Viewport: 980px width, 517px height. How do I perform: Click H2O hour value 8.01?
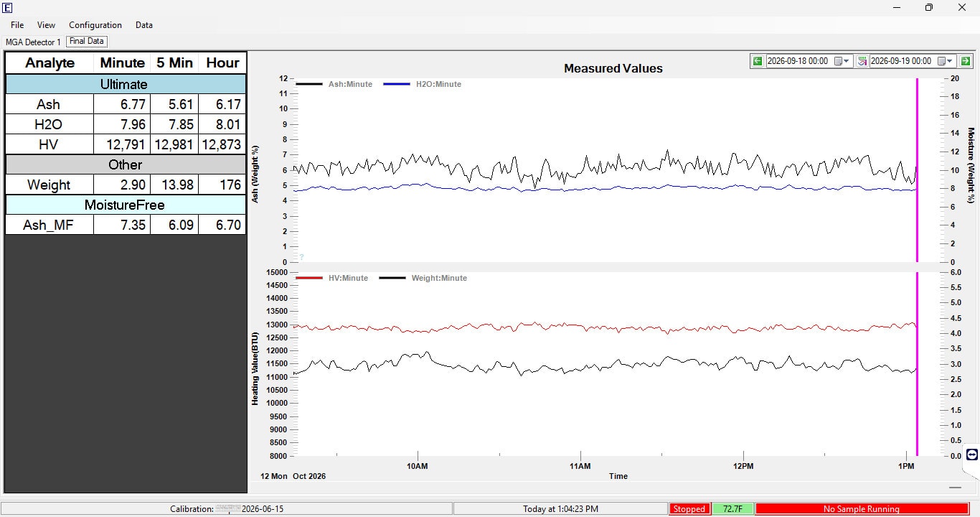tap(222, 124)
